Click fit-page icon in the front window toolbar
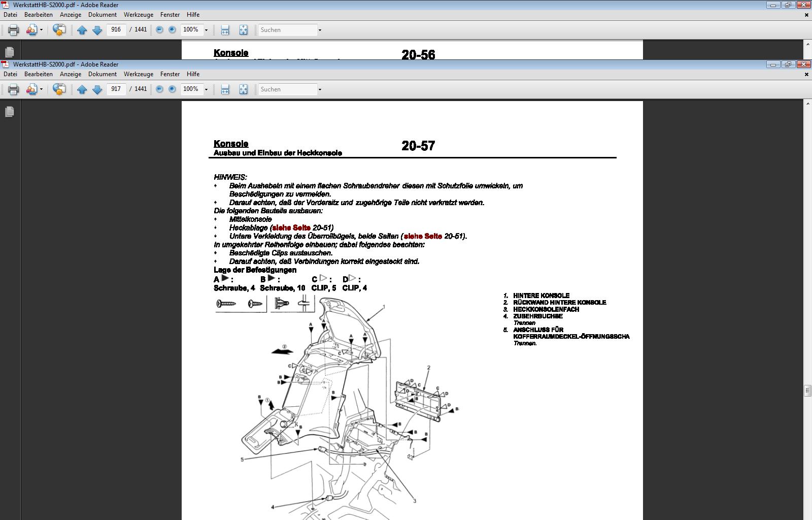 point(243,89)
